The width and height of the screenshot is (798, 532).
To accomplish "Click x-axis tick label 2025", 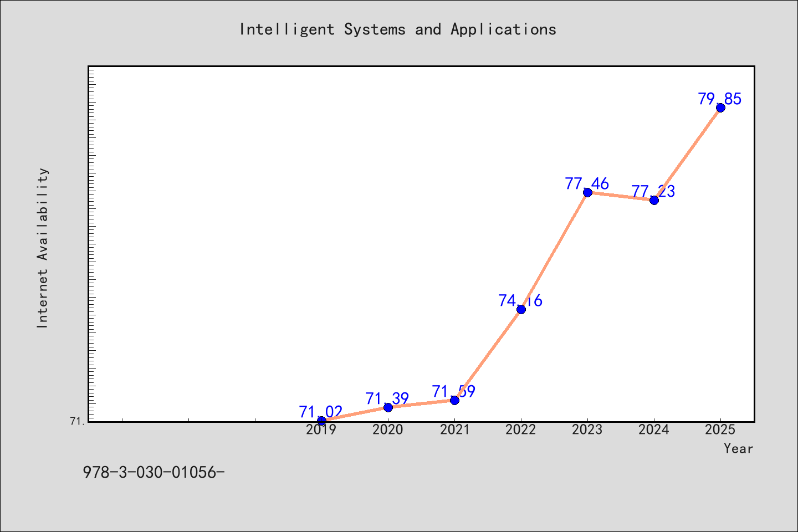I will [x=720, y=429].
